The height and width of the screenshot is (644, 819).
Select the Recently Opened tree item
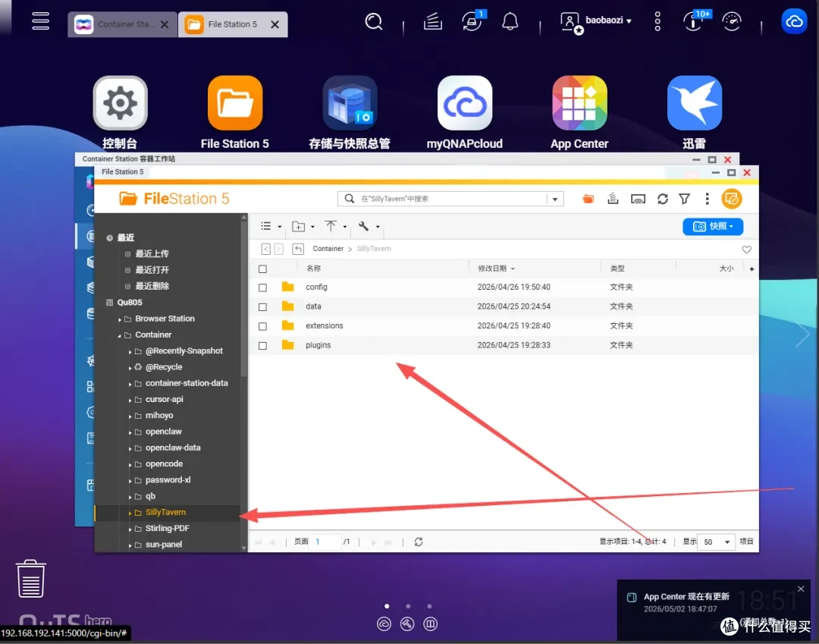(x=152, y=270)
